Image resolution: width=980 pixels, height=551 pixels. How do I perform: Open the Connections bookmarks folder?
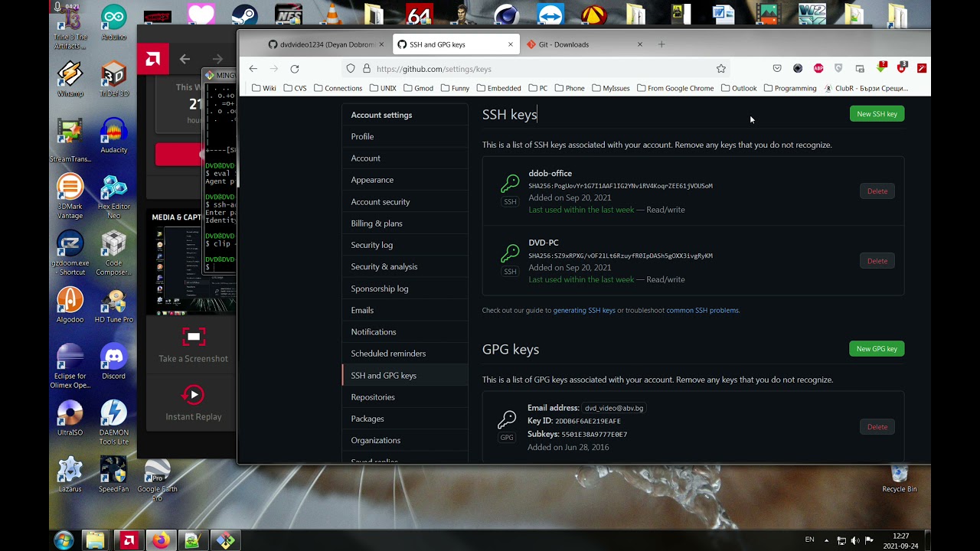tap(338, 88)
